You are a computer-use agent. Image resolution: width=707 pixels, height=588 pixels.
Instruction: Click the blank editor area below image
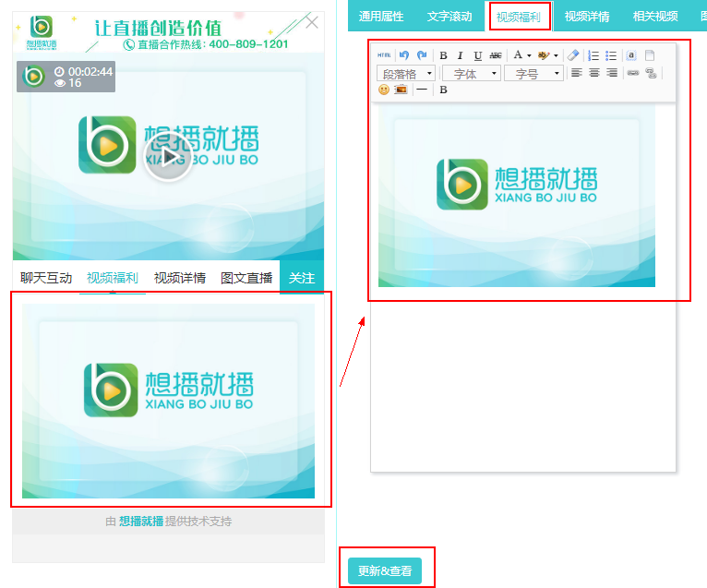(523, 378)
